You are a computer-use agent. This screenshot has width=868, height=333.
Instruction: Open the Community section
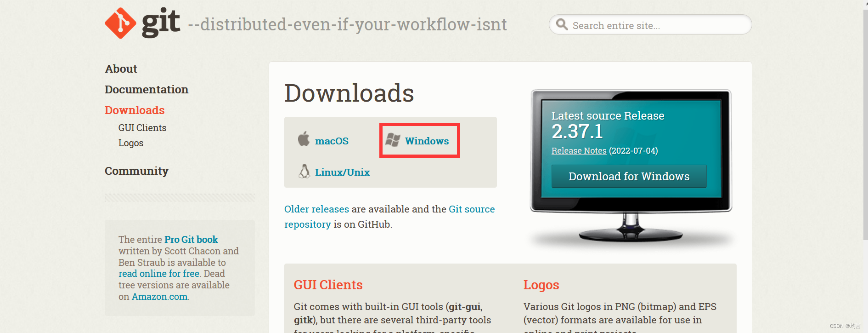pos(136,171)
